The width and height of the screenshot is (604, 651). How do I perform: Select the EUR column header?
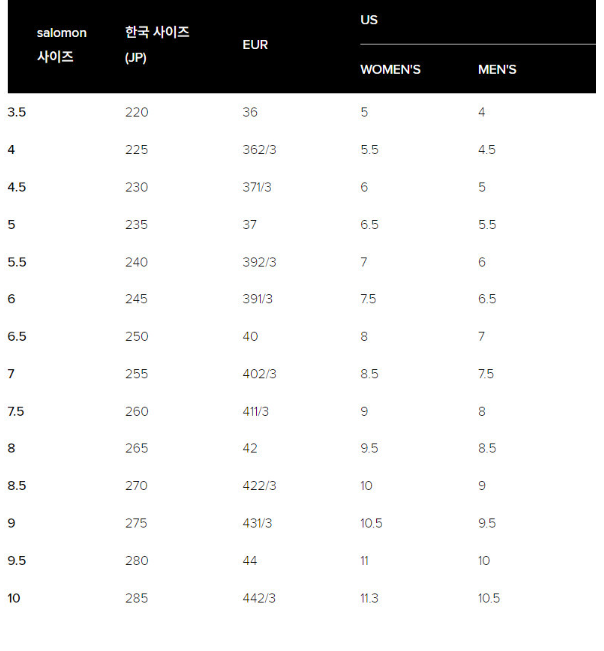coord(255,45)
